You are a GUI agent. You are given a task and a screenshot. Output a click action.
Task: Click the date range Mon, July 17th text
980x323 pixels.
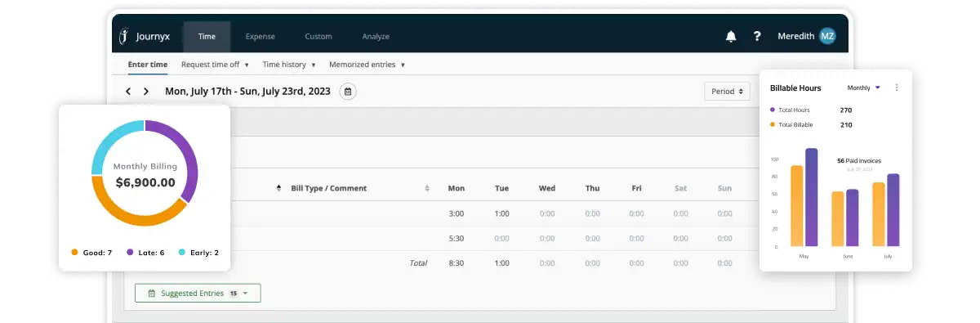247,92
